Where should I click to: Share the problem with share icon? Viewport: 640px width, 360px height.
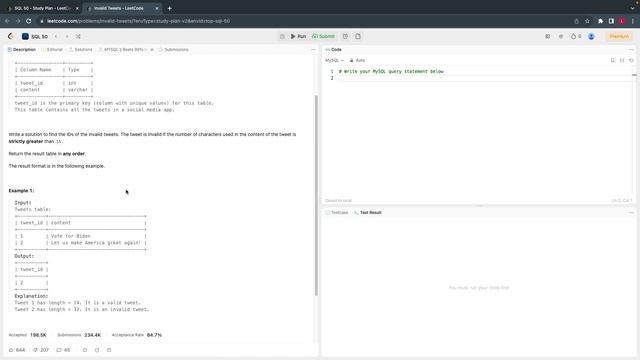(x=97, y=350)
